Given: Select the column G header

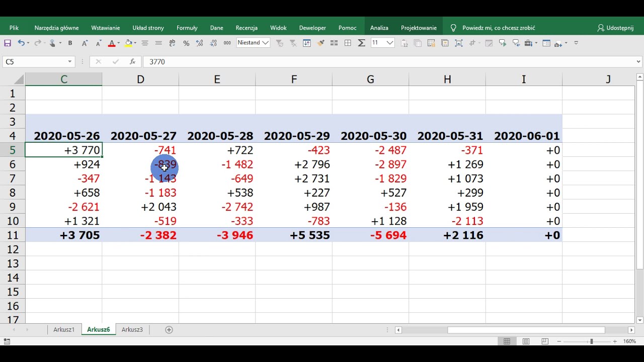Looking at the screenshot, I should pyautogui.click(x=370, y=79).
